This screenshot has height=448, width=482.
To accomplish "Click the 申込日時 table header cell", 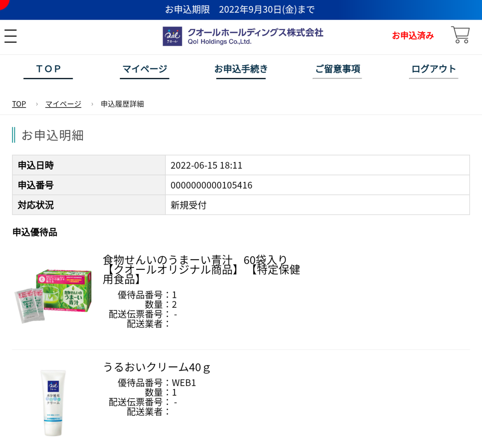I will pyautogui.click(x=89, y=165).
